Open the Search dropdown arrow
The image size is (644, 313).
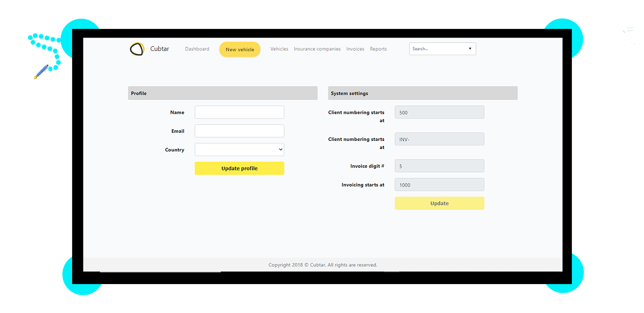[470, 49]
